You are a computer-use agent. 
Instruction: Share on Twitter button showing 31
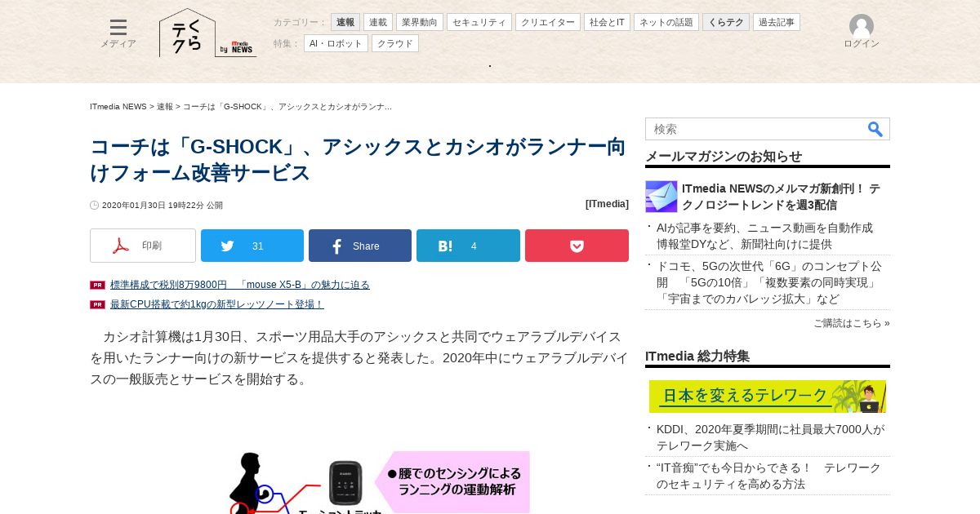coord(252,246)
